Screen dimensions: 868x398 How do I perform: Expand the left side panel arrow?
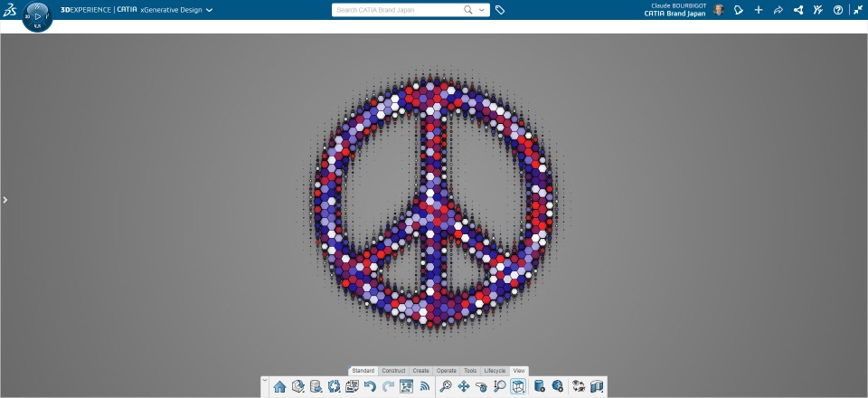(5, 200)
